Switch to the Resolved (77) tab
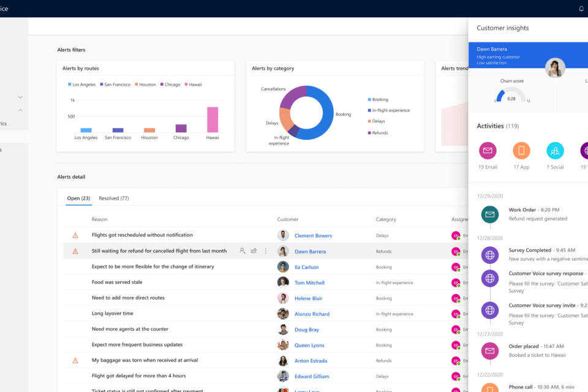This screenshot has height=392, width=588. [114, 198]
